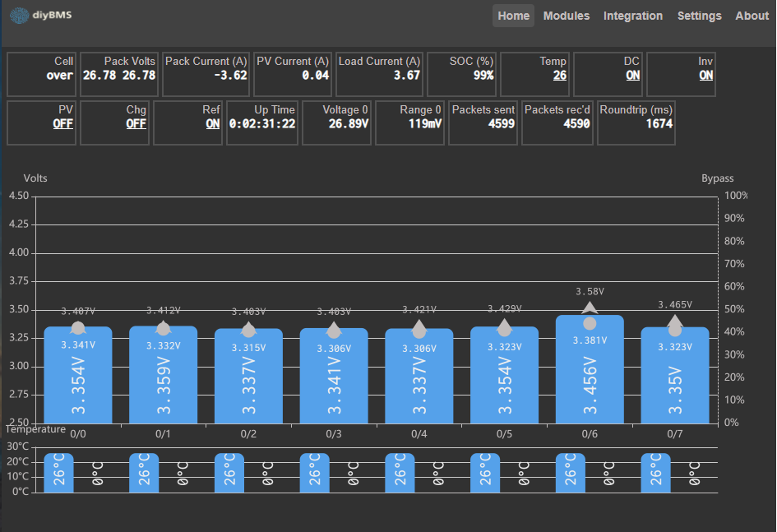Switch the PV OFF state

coord(63,124)
